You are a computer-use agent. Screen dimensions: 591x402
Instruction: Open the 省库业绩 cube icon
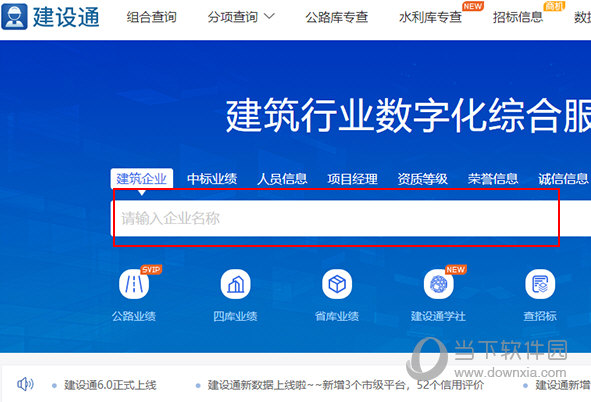pos(337,284)
